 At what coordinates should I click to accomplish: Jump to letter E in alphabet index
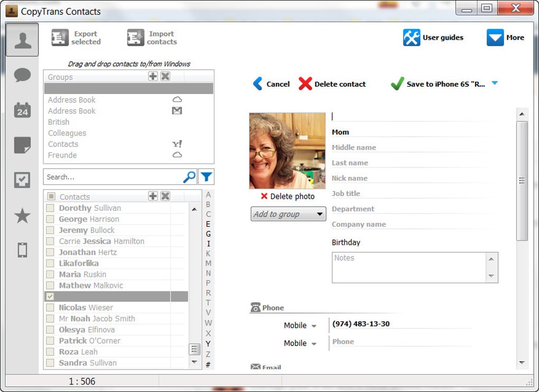(208, 224)
